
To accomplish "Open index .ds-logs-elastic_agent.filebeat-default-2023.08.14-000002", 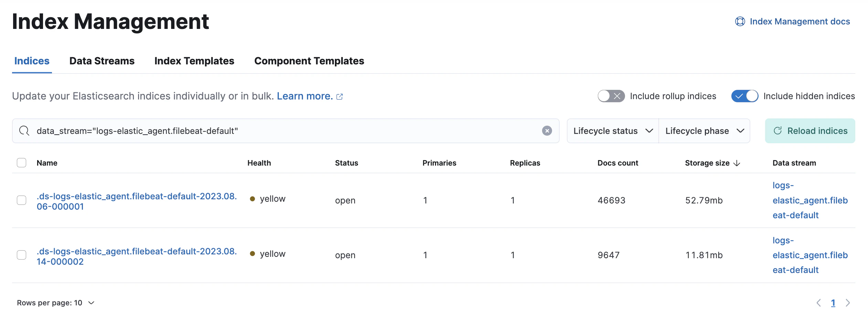I will tap(137, 256).
